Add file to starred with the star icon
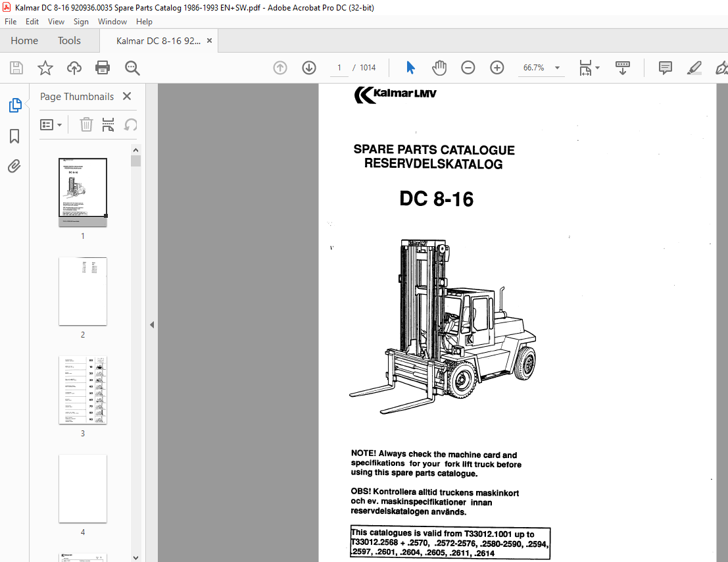The width and height of the screenshot is (728, 562). point(45,68)
